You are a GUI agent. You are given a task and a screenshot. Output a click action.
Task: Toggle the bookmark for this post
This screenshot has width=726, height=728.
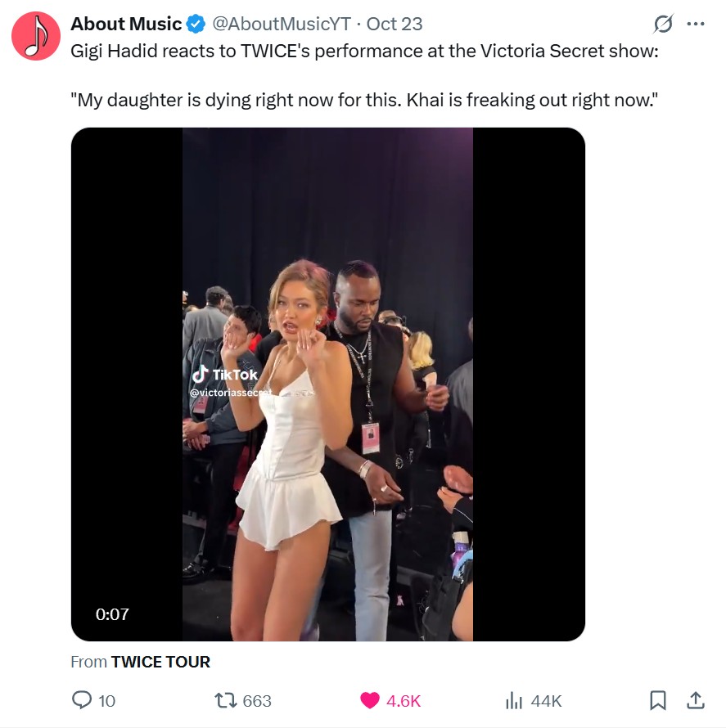pos(657,700)
